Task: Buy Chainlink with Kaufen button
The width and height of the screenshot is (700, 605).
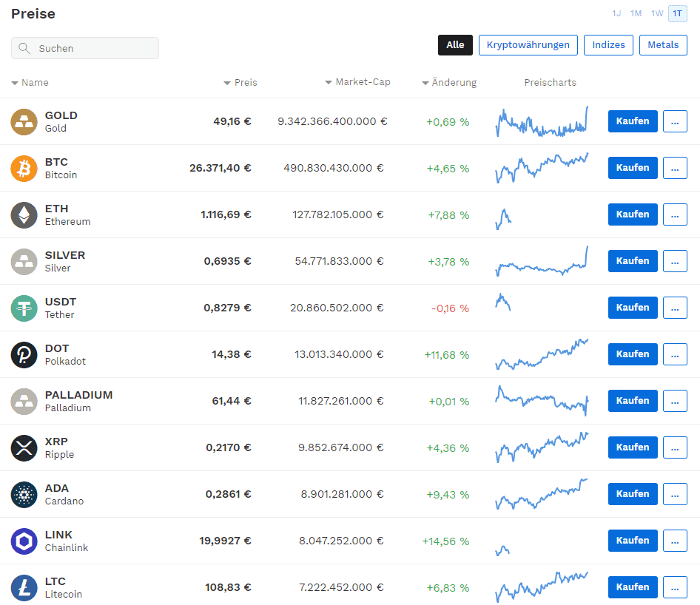Action: pyautogui.click(x=633, y=541)
